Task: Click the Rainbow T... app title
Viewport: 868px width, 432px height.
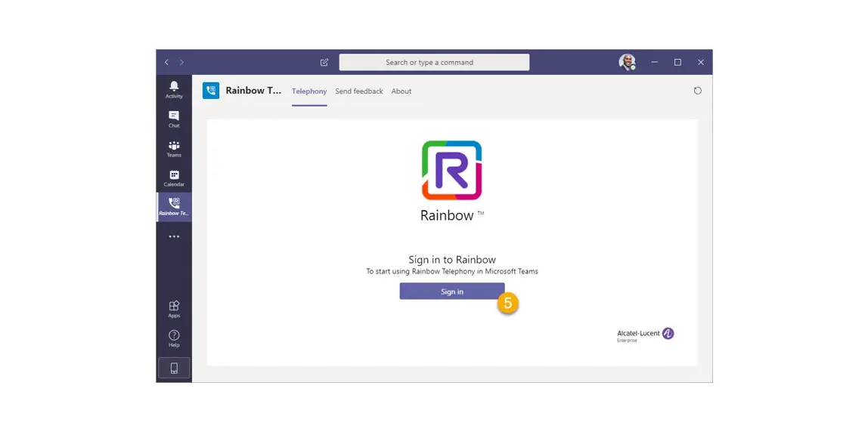Action: (253, 91)
